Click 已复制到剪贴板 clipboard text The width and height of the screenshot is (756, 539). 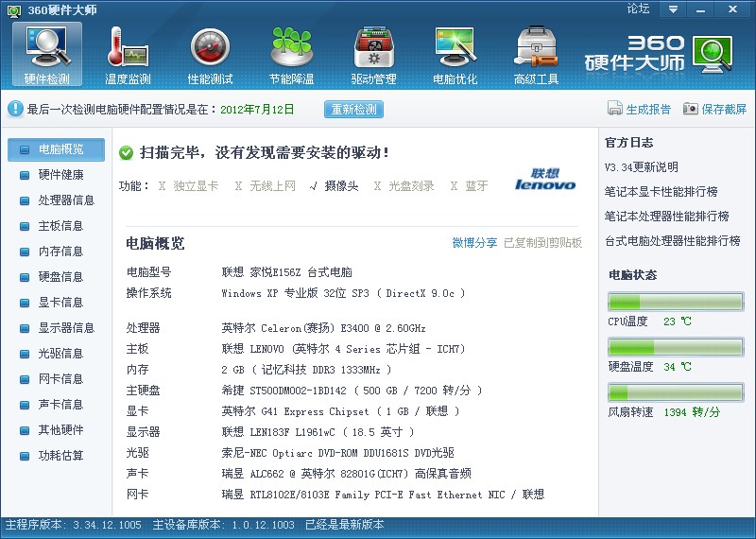click(x=542, y=242)
